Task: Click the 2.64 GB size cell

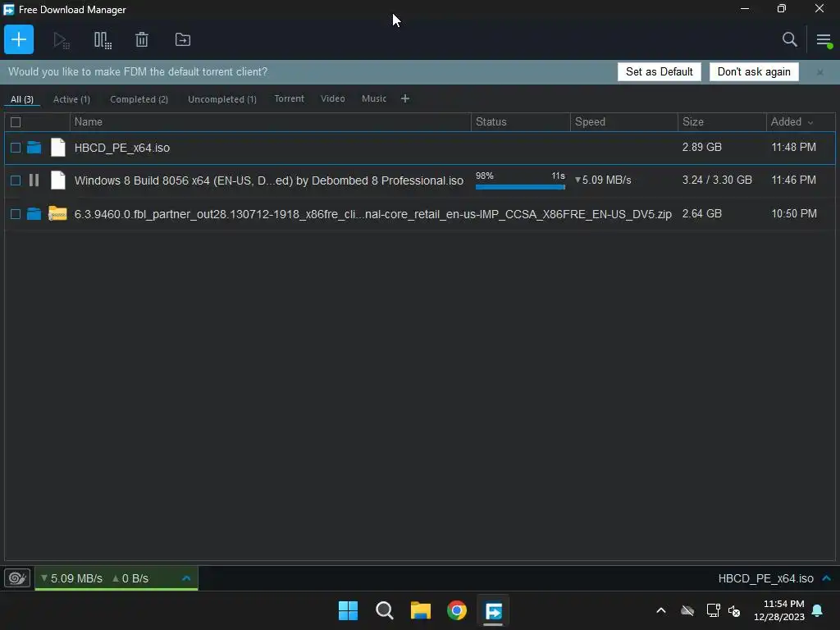Action: pyautogui.click(x=702, y=213)
